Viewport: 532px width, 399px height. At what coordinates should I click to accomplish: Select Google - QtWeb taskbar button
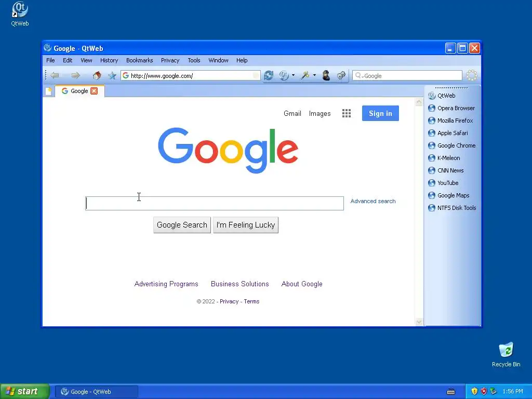point(97,392)
